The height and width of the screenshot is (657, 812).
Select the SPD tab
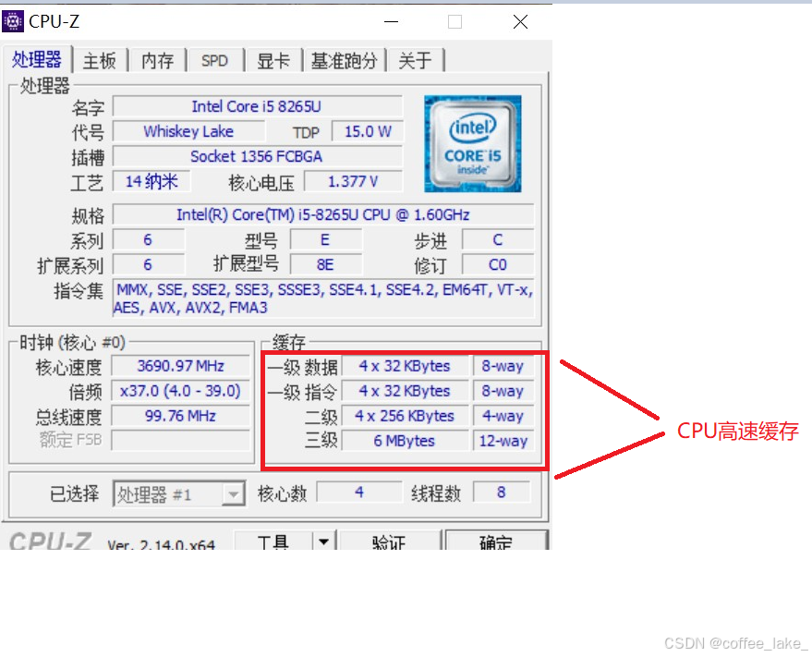tap(214, 61)
